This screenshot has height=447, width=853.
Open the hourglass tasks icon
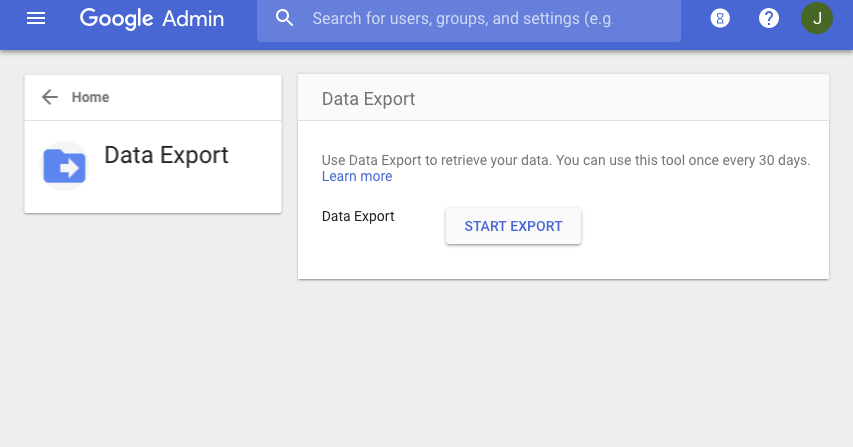(x=720, y=18)
